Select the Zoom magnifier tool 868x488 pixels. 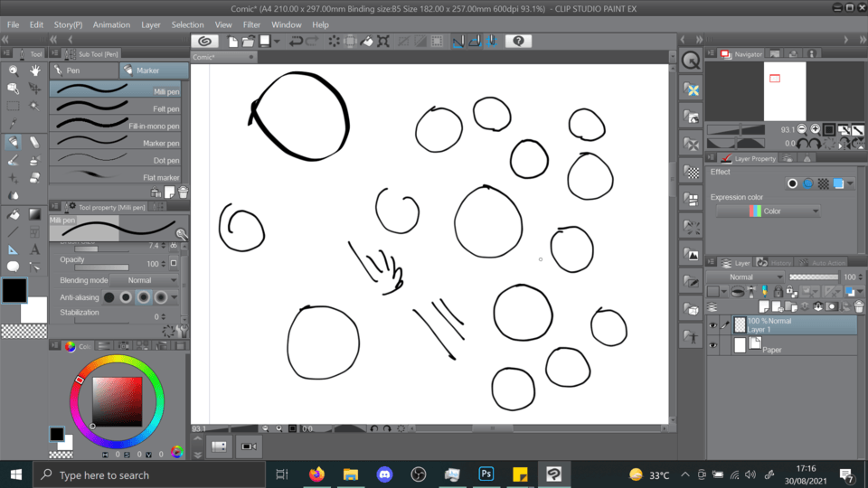click(14, 70)
